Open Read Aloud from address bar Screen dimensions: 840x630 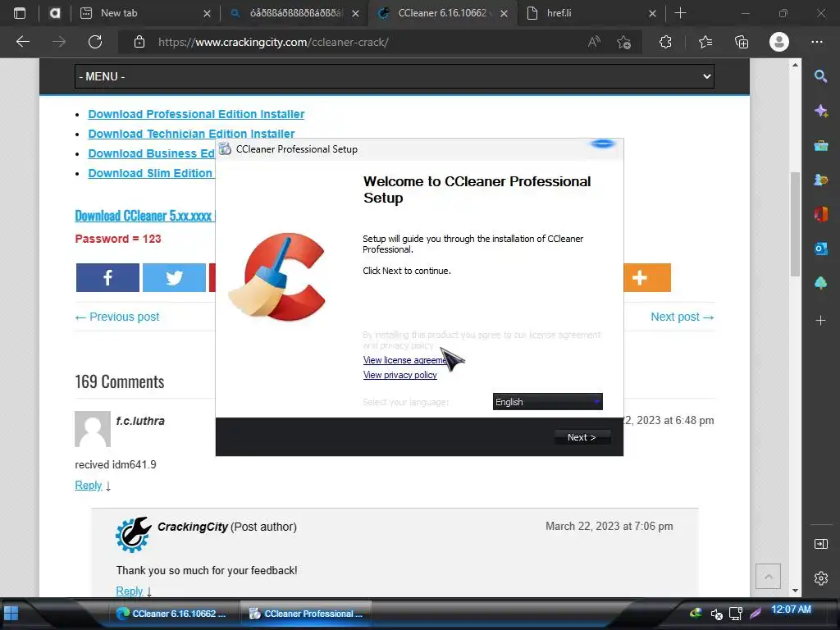click(x=594, y=42)
